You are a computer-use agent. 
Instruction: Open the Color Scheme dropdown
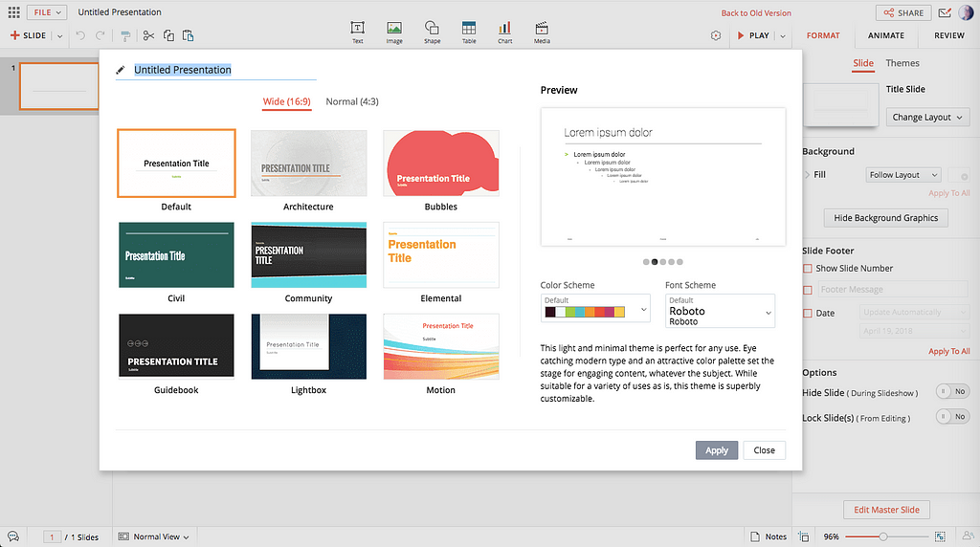(x=595, y=308)
